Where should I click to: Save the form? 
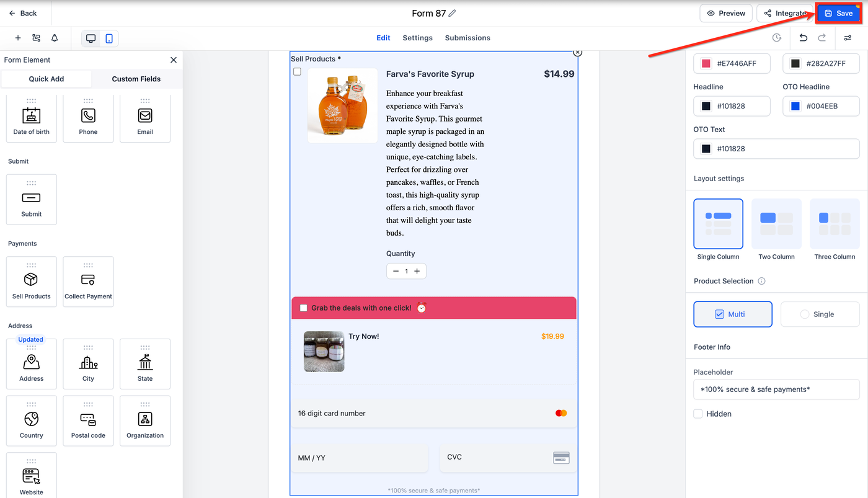[x=838, y=13]
